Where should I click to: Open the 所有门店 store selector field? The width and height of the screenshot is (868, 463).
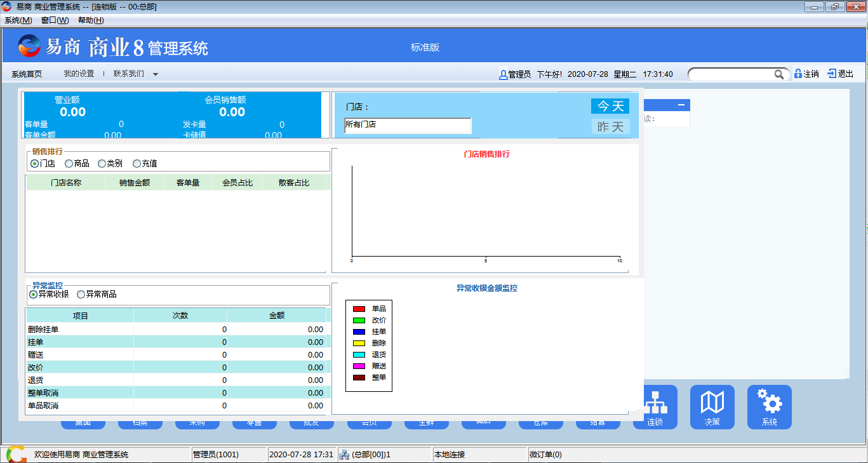408,125
